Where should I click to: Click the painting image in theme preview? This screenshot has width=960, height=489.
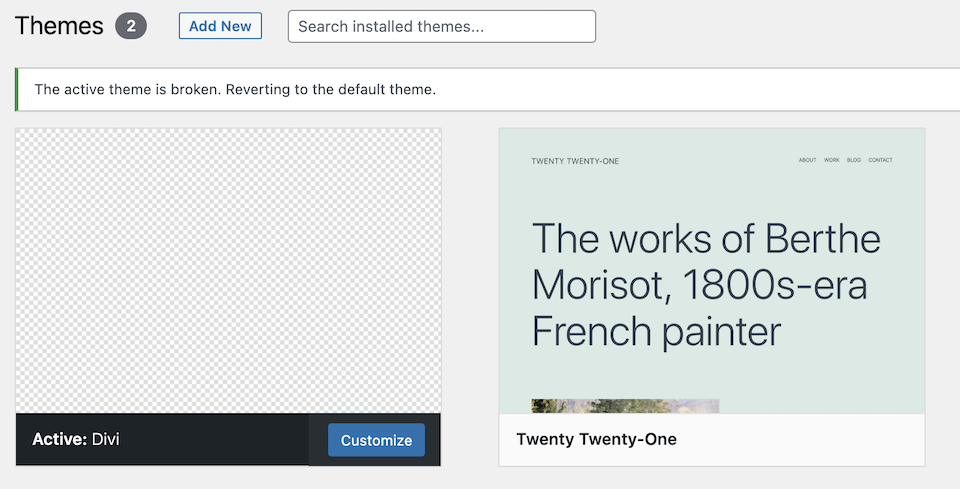pyautogui.click(x=625, y=406)
